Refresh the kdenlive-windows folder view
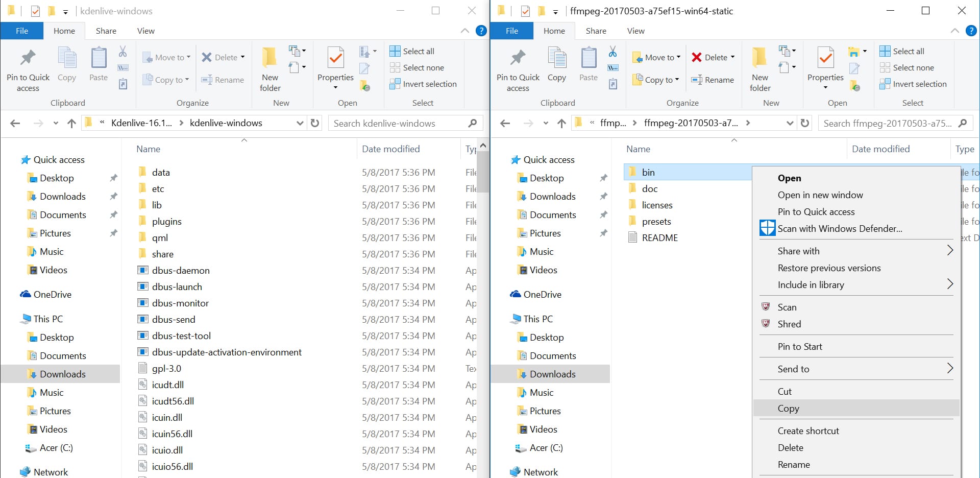 (x=315, y=123)
